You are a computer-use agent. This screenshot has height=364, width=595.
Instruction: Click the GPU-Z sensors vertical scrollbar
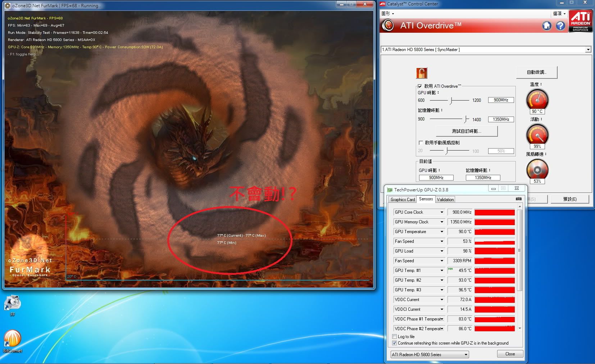pos(519,250)
